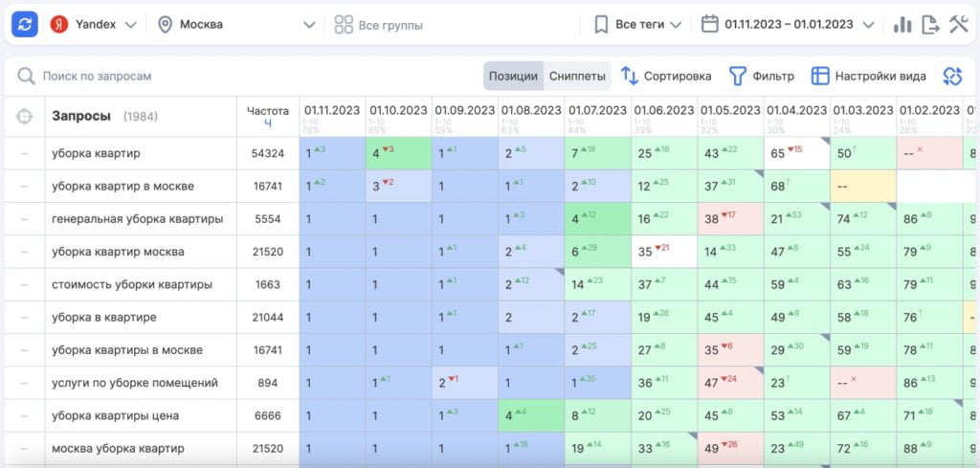
Task: Click the blue refresh icon
Action: 25,25
